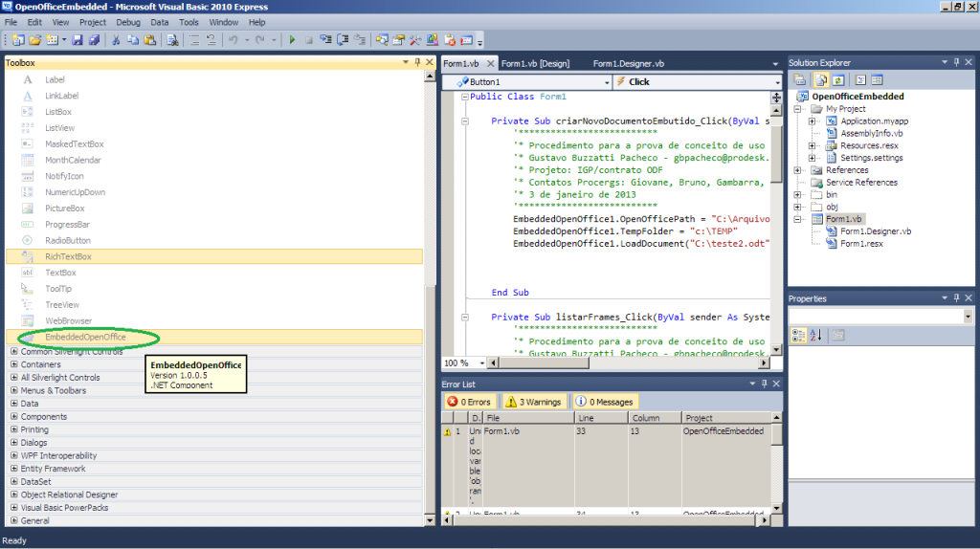Expand the References node
This screenshot has height=549, width=980.
(x=797, y=170)
